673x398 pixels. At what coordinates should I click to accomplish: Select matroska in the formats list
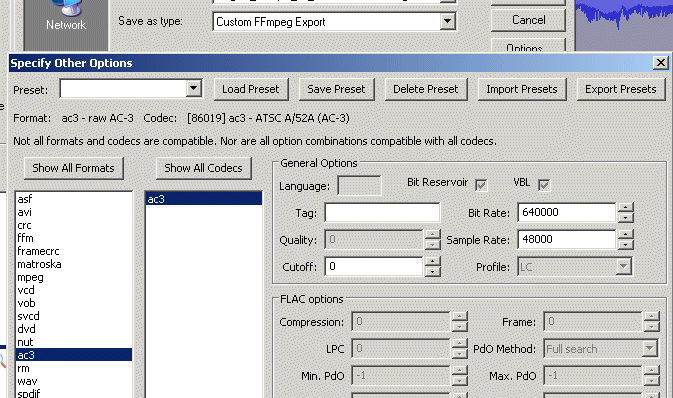[73, 264]
